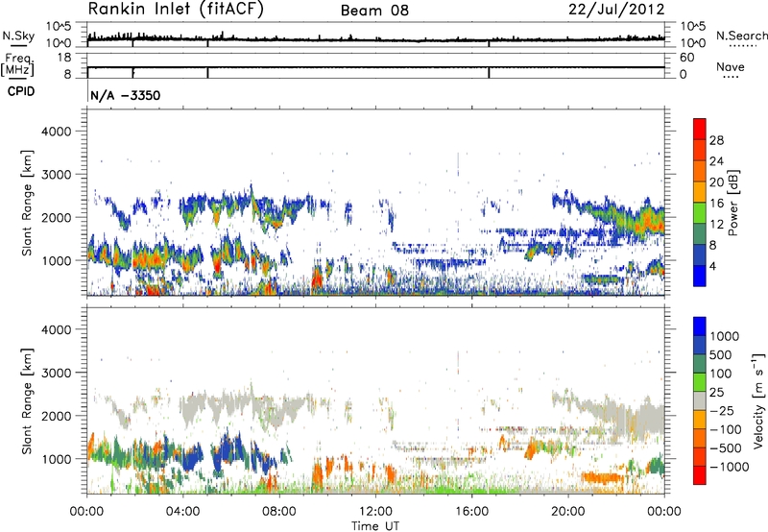
Task: Click the '60' tick on the Nave axis
Action: (687, 58)
